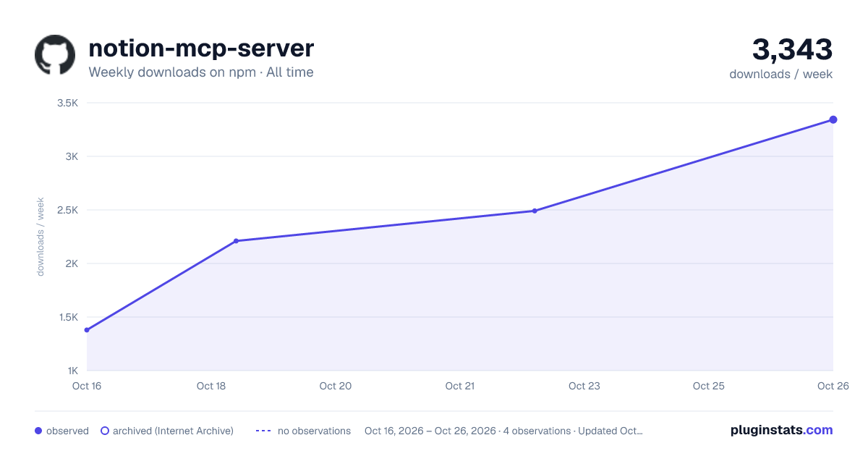Click the 1K y-axis label
Screen dimensions: 868x456
click(x=72, y=371)
